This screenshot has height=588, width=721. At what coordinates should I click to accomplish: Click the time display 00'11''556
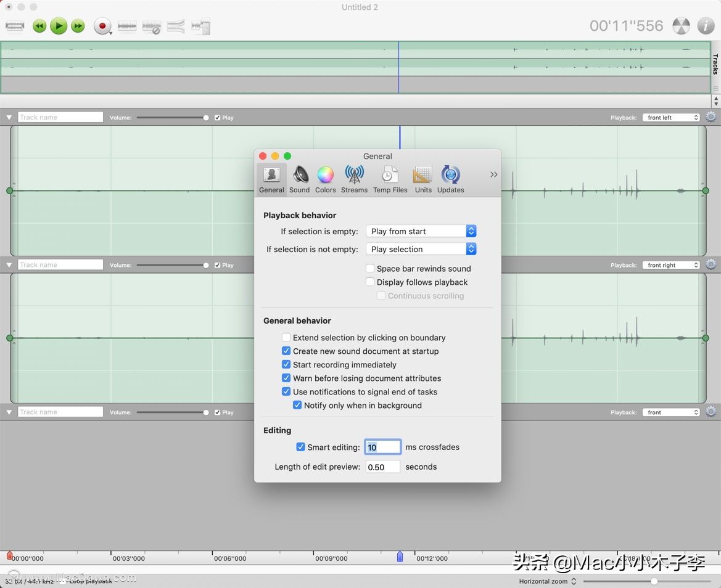(x=626, y=26)
